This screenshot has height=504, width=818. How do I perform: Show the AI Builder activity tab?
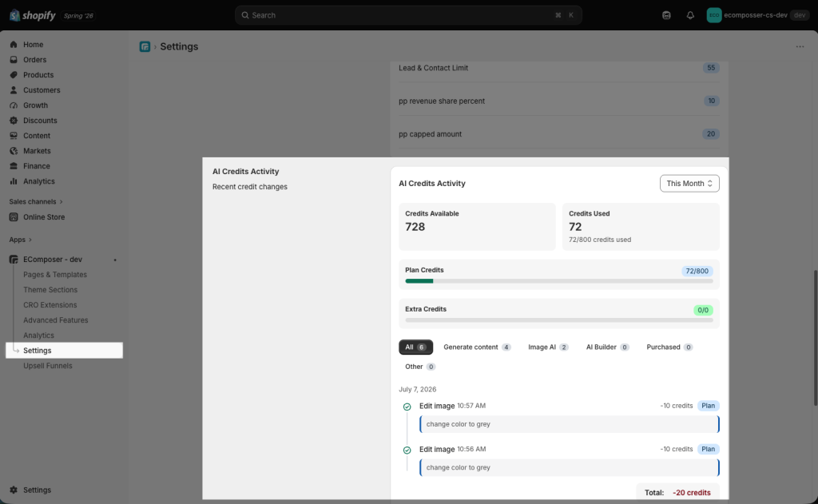coord(607,347)
